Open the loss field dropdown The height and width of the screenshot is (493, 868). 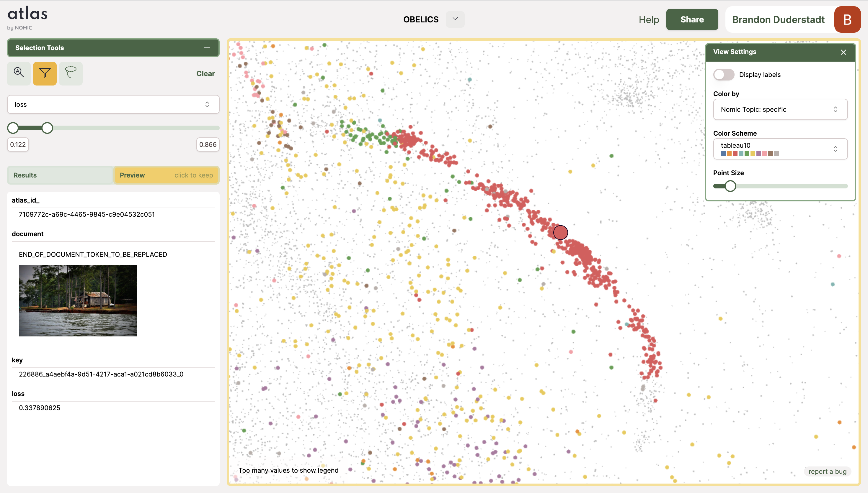coord(113,104)
